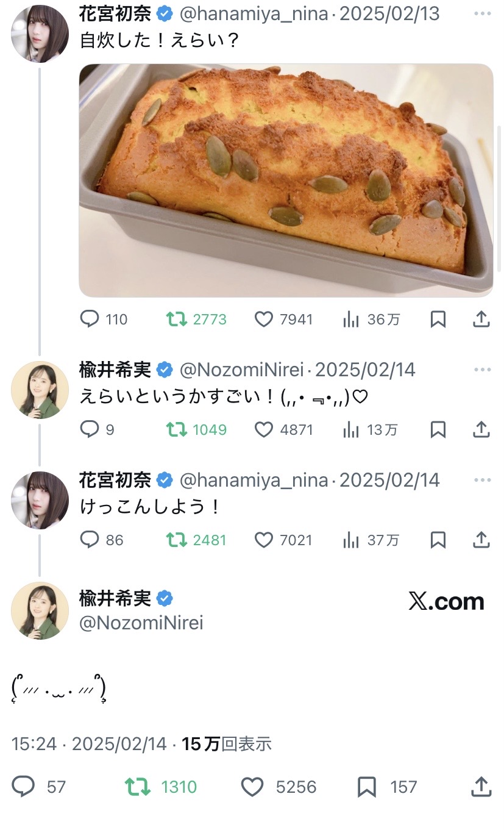Bookmark the main tweet with 157 bookmarks
504x830 pixels.
(x=367, y=787)
